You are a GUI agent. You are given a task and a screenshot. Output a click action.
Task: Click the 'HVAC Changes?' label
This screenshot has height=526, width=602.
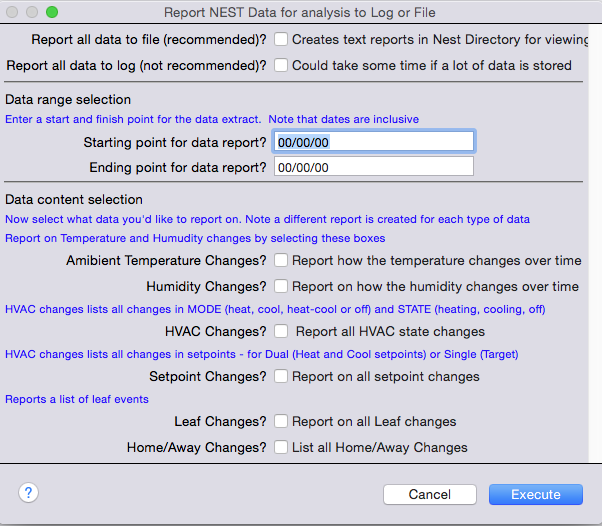[x=215, y=331]
